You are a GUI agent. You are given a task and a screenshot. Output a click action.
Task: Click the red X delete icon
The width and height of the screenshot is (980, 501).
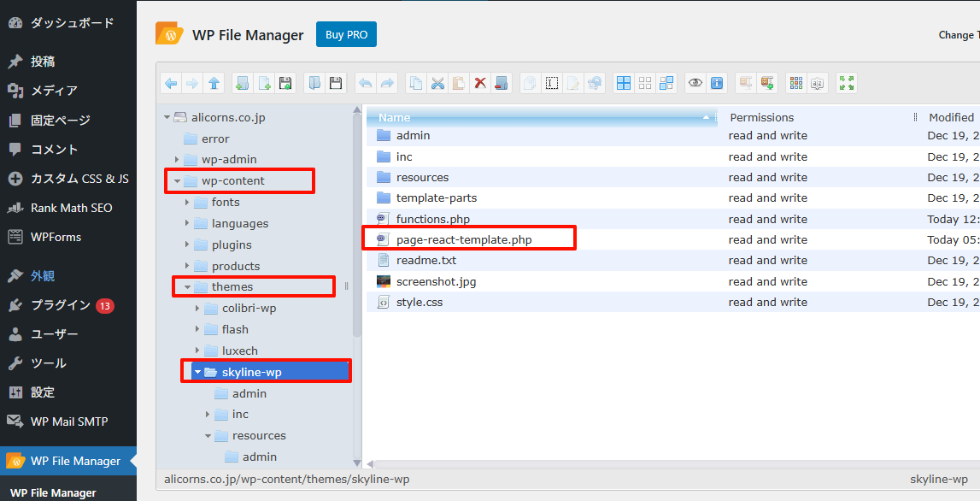tap(480, 83)
